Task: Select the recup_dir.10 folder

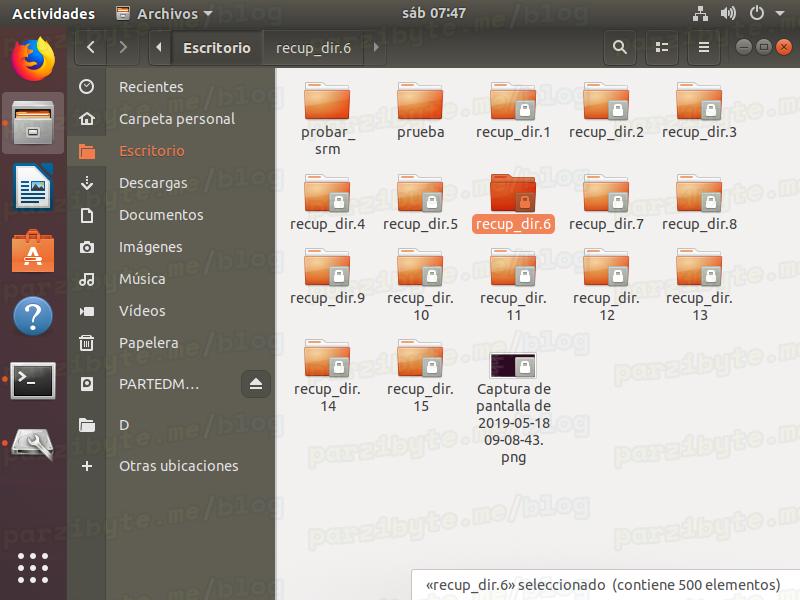Action: click(x=420, y=285)
